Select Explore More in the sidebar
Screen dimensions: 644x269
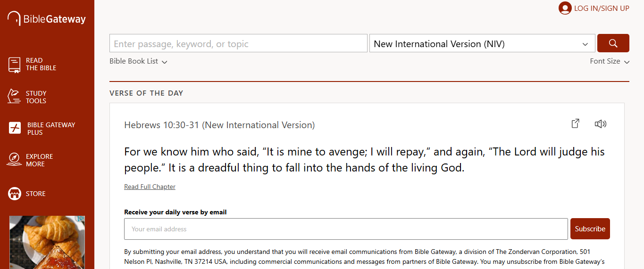pos(39,160)
